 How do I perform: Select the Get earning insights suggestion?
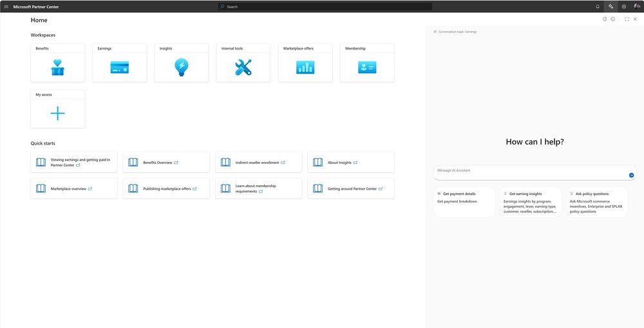pos(531,202)
